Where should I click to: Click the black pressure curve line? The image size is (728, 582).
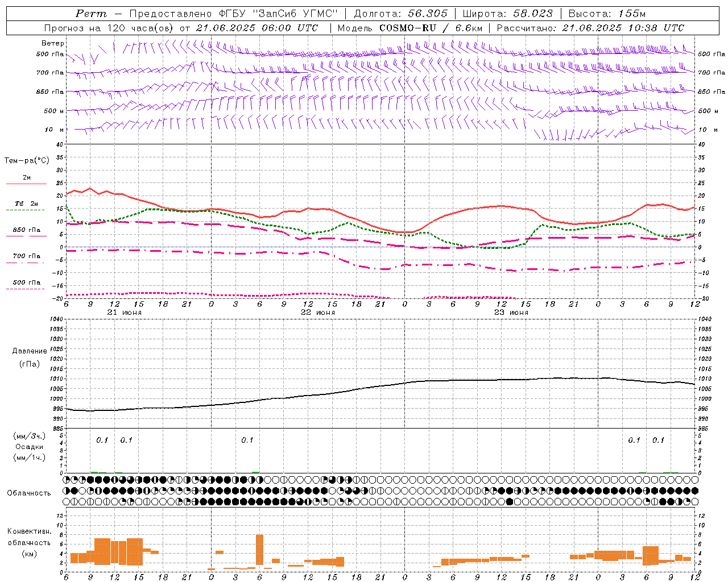pyautogui.click(x=380, y=386)
